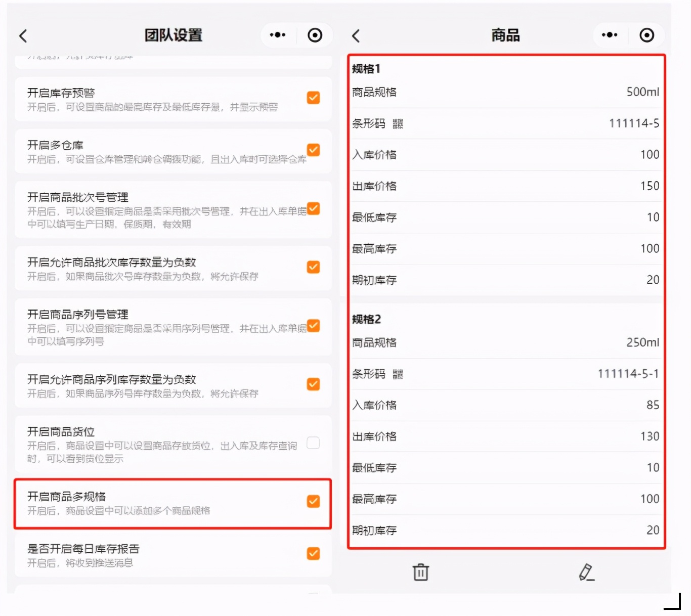Enable the 开启商品货位 checkbox

point(313,443)
